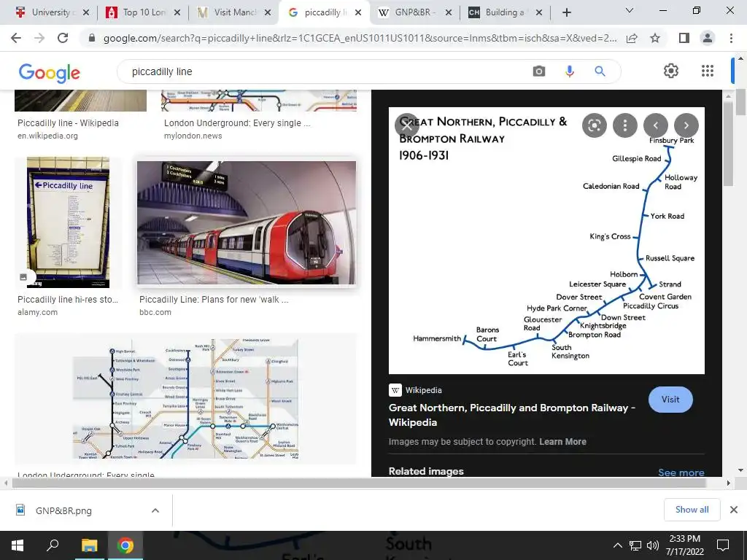This screenshot has width=747, height=560.
Task: Open Great Northern, Piccadilly and Brompton Railway title link
Action: 511,415
